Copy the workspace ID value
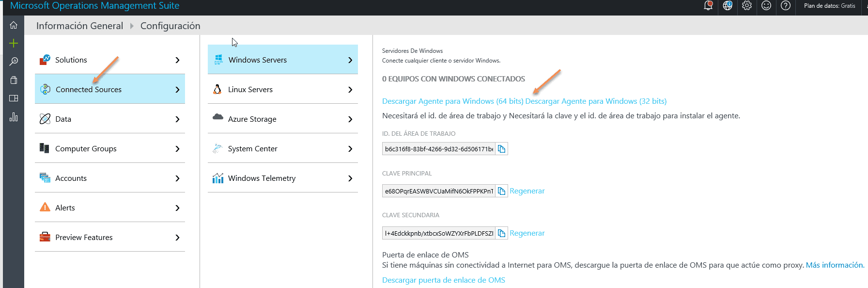The height and width of the screenshot is (288, 868). pyautogui.click(x=502, y=149)
